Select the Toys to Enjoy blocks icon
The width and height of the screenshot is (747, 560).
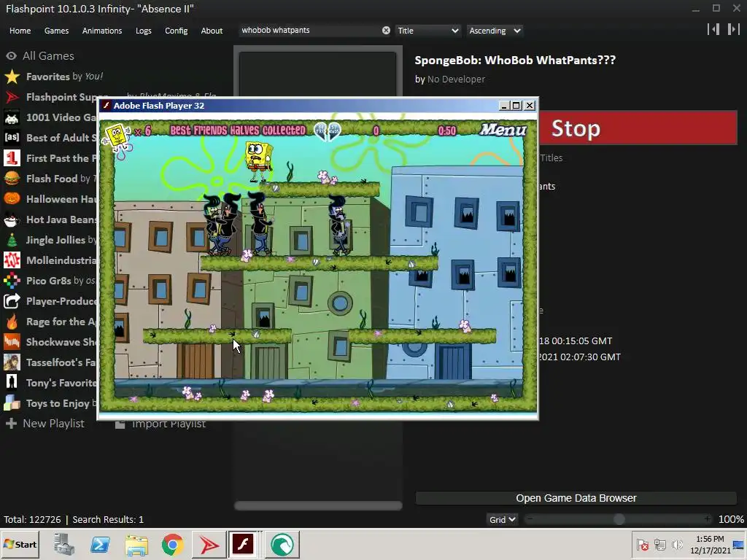pos(12,403)
